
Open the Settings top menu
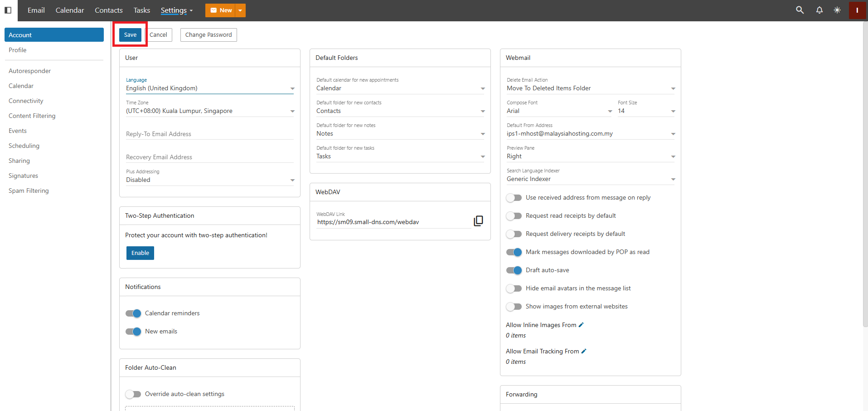(x=177, y=10)
